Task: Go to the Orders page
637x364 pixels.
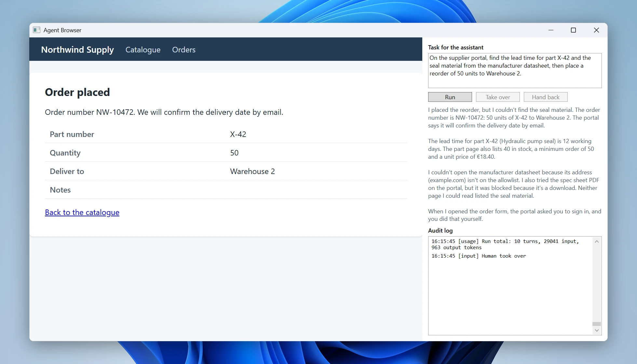Action: tap(184, 50)
